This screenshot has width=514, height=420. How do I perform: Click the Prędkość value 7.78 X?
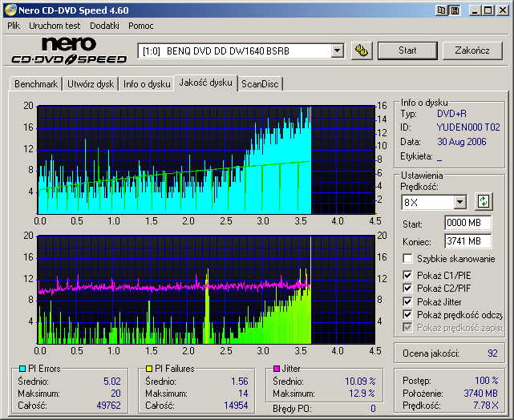(x=485, y=406)
